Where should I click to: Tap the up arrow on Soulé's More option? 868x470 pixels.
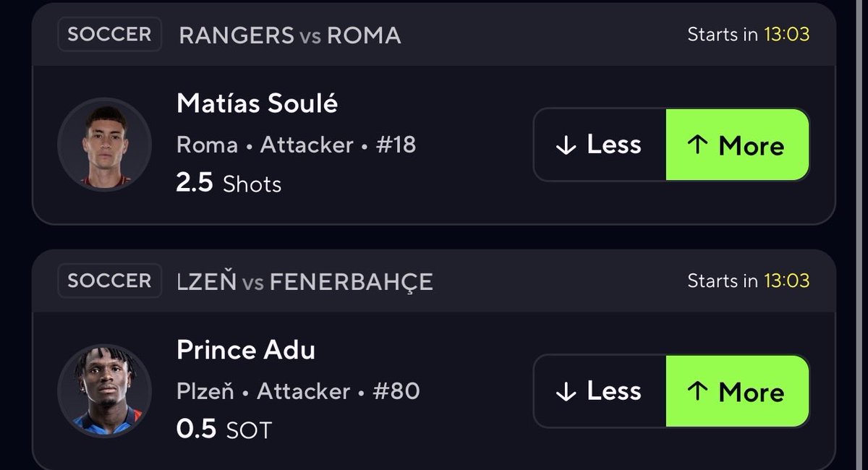(697, 145)
